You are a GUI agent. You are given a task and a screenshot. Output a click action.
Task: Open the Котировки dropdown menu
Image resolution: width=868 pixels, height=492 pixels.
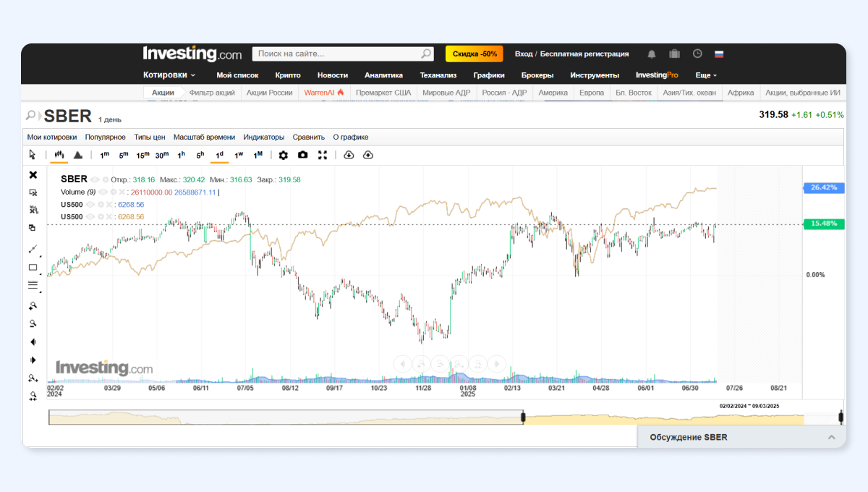click(x=169, y=75)
